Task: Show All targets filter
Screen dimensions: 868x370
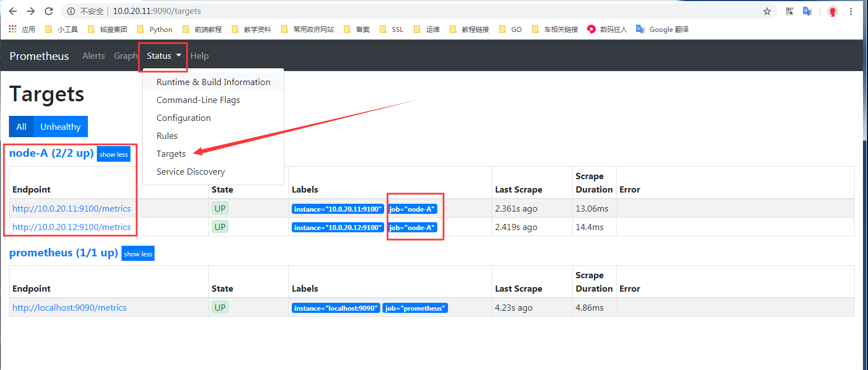Action: [21, 127]
